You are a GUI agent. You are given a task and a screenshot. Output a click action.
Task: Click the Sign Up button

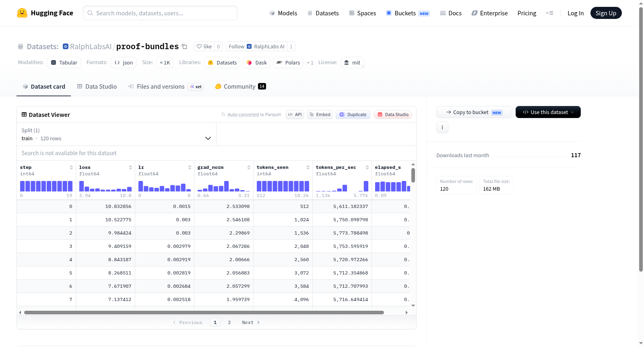coord(606,13)
